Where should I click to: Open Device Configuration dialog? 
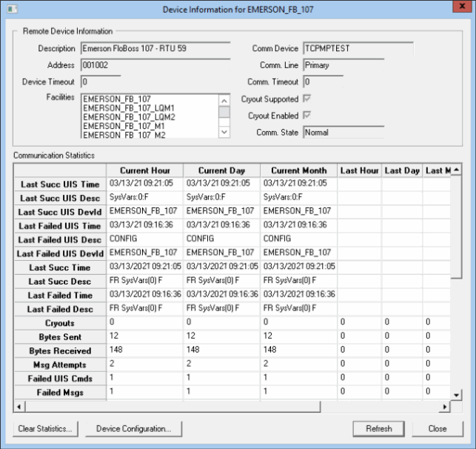[133, 429]
